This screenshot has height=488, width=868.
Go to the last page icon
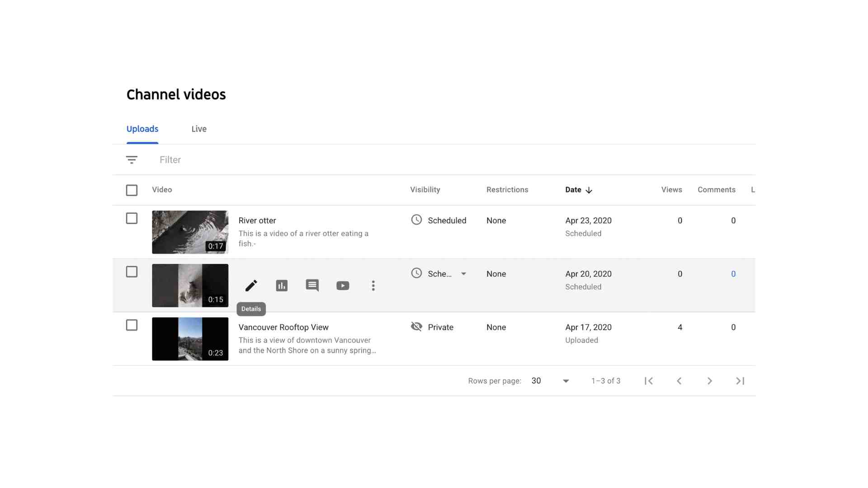740,381
